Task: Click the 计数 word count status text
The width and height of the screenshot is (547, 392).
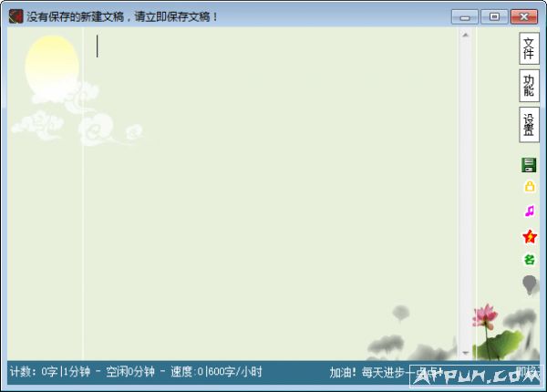Action: [x=34, y=372]
